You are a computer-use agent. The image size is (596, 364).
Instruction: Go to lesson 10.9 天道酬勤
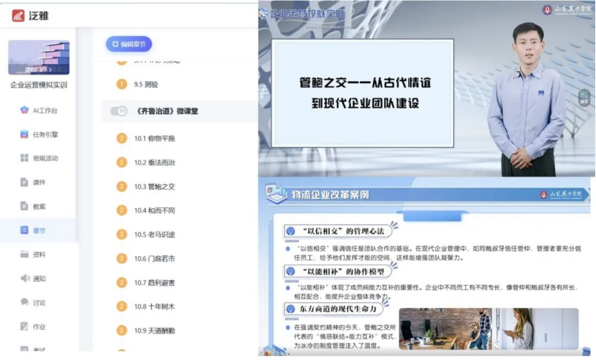154,331
